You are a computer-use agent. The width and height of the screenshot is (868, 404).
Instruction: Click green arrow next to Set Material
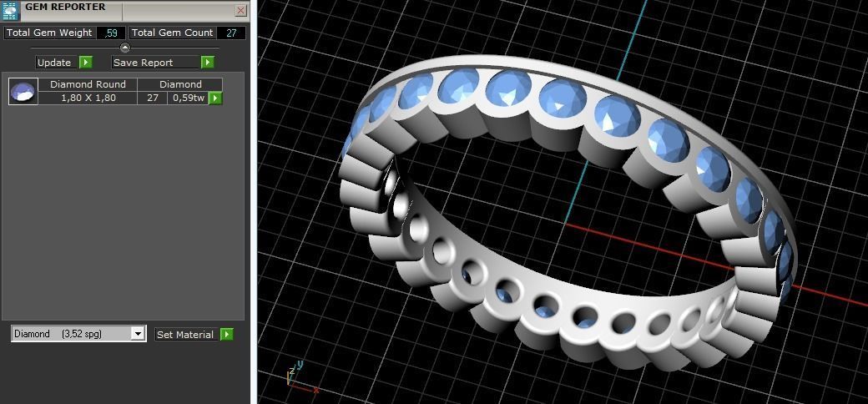227,334
